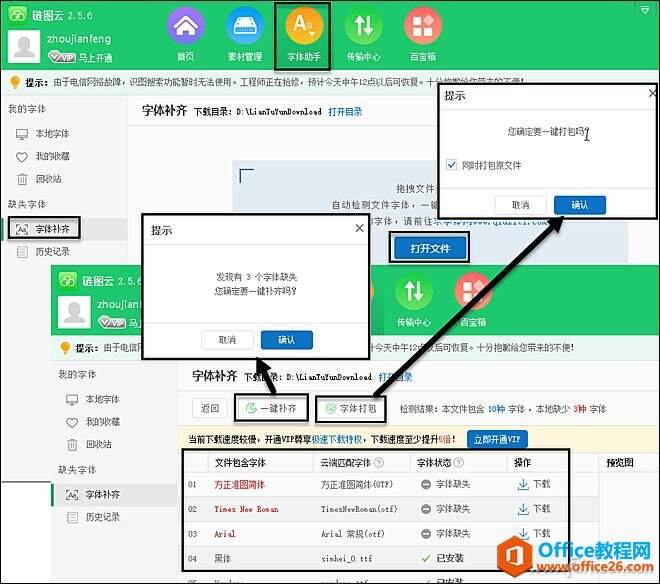Open 传输中心 in the lower window
Viewport: 660px width, 584px height.
(414, 301)
